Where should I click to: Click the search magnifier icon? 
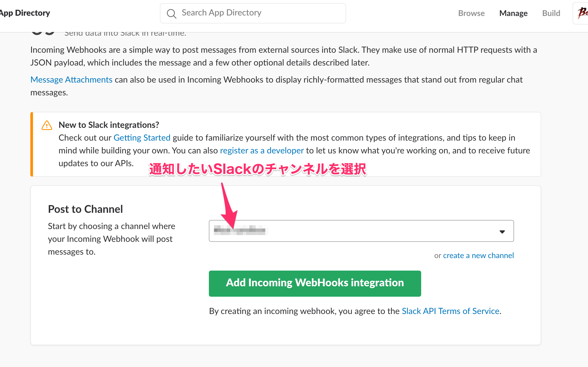coord(171,13)
